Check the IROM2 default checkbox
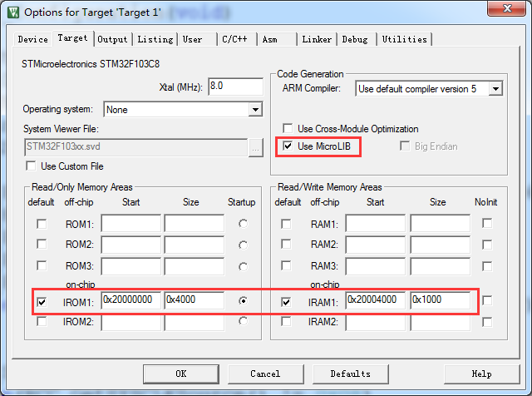Screen dimensions: 532x396 pos(42,321)
